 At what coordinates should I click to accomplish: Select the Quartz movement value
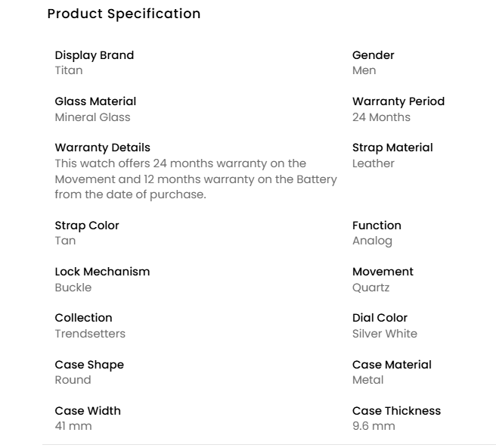pos(371,288)
